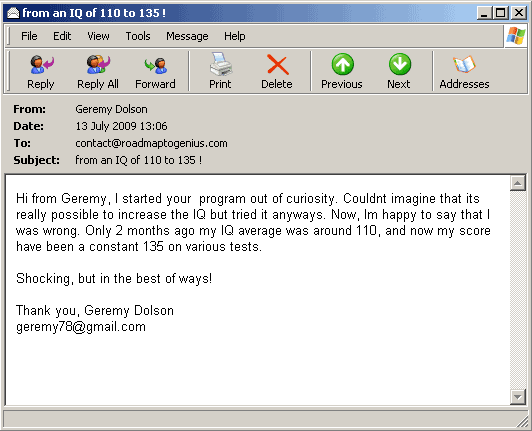Viewport: 532px width, 431px height.
Task: Forward this email message
Action: 155,71
